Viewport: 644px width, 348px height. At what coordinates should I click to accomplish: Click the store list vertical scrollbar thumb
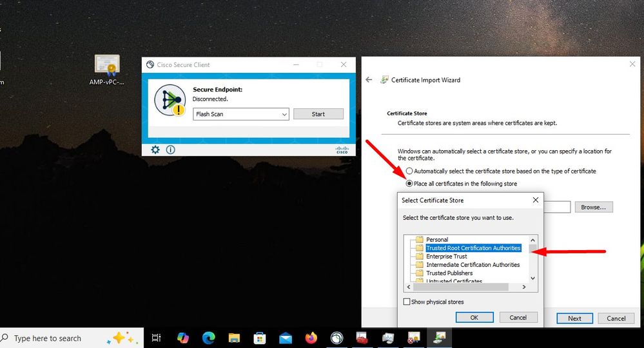[532, 248]
